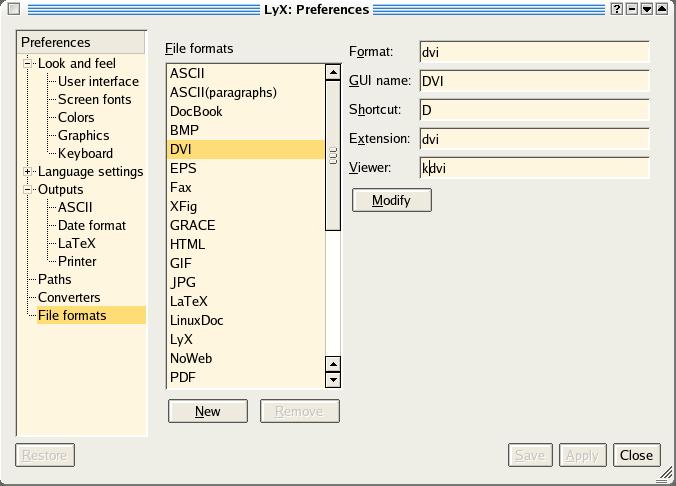
Task: Click the window menu icon in title bar
Action: coord(13,9)
